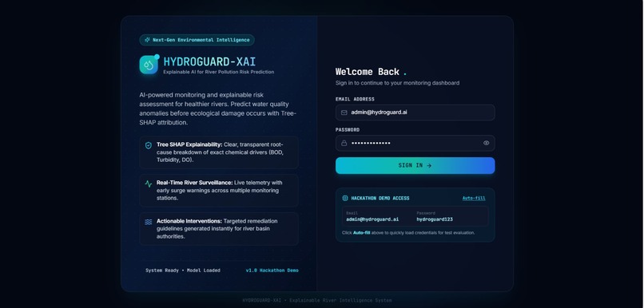This screenshot has width=644, height=308.
Task: Click Explainable AI for River Pollution subtitle
Action: (x=218, y=72)
